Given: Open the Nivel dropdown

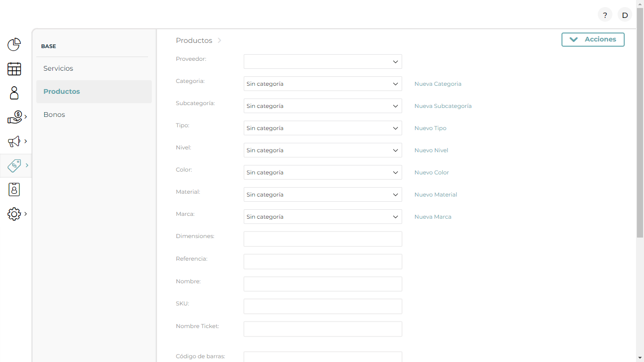Looking at the screenshot, I should click(x=322, y=150).
